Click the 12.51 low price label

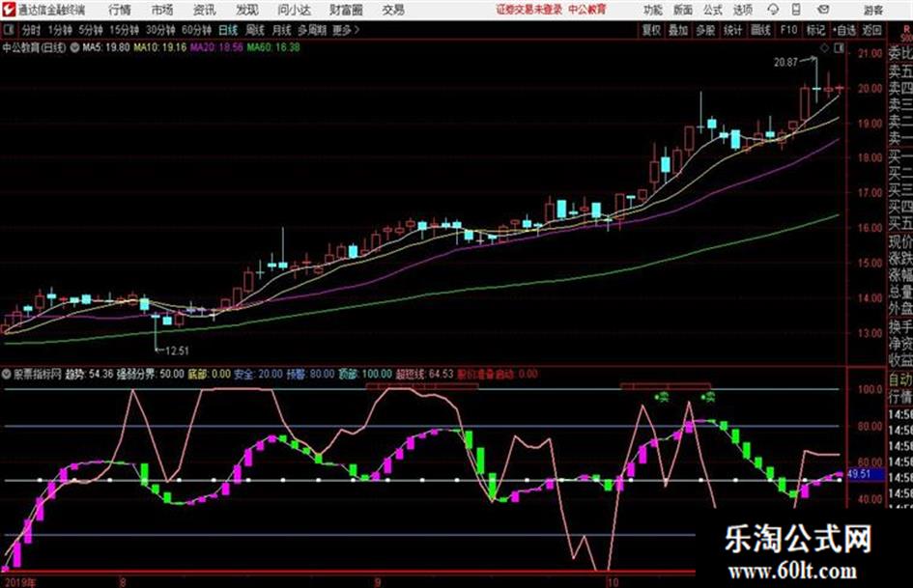pyautogui.click(x=177, y=350)
